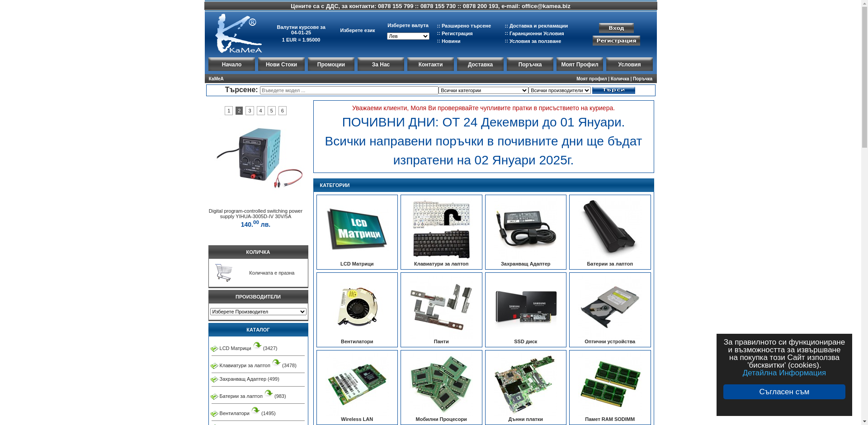
Task: Expand Вентилатори subcategories arrow
Action: pyautogui.click(x=255, y=410)
